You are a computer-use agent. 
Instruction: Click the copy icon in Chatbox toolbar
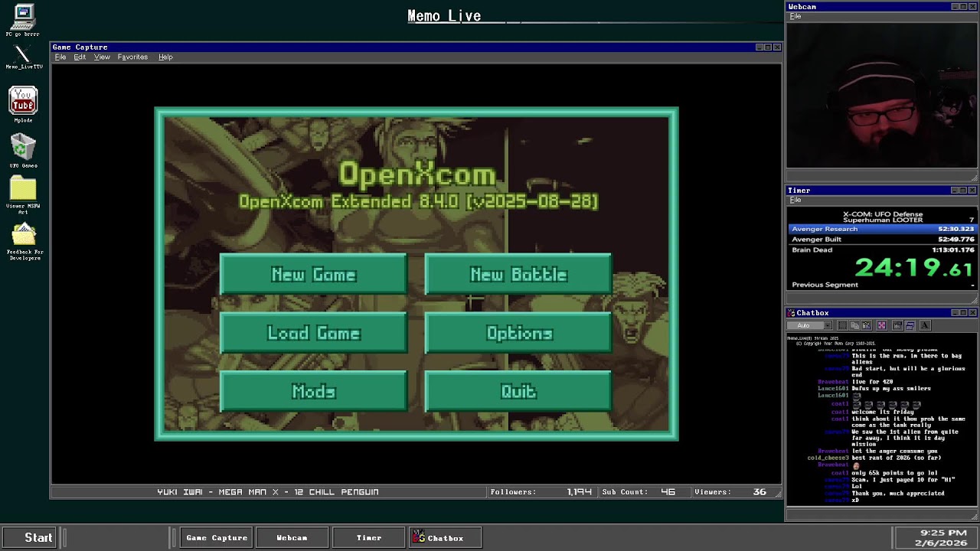tap(855, 325)
